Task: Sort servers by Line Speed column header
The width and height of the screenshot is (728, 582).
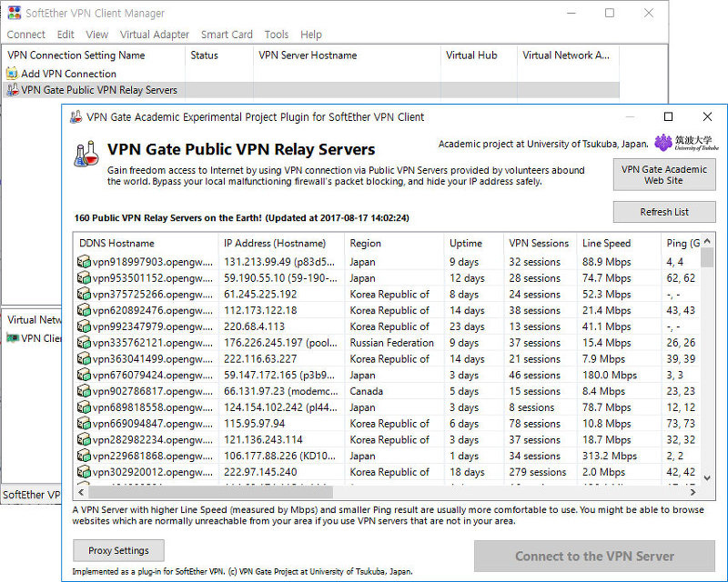Action: 619,243
